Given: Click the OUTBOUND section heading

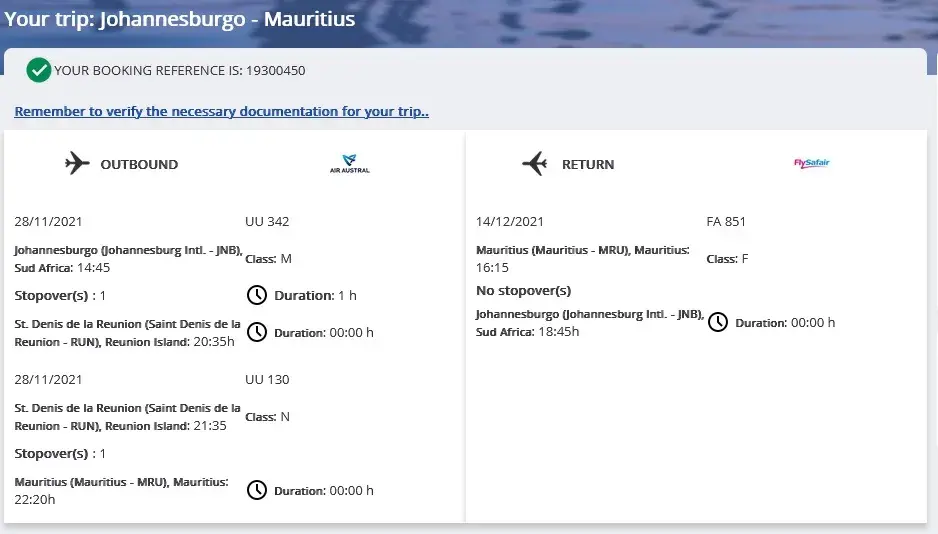Looking at the screenshot, I should coord(139,164).
